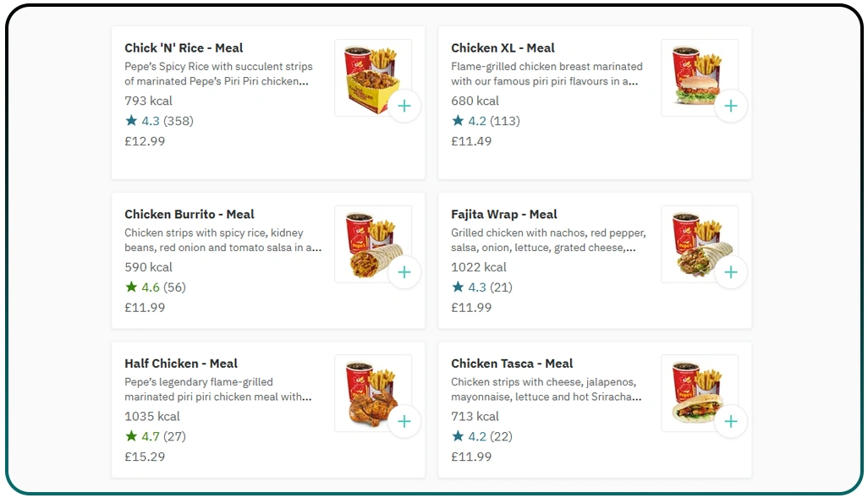This screenshot has height=498, width=868.
Task: Click the 4.3 (358) rating text
Action: click(168, 121)
